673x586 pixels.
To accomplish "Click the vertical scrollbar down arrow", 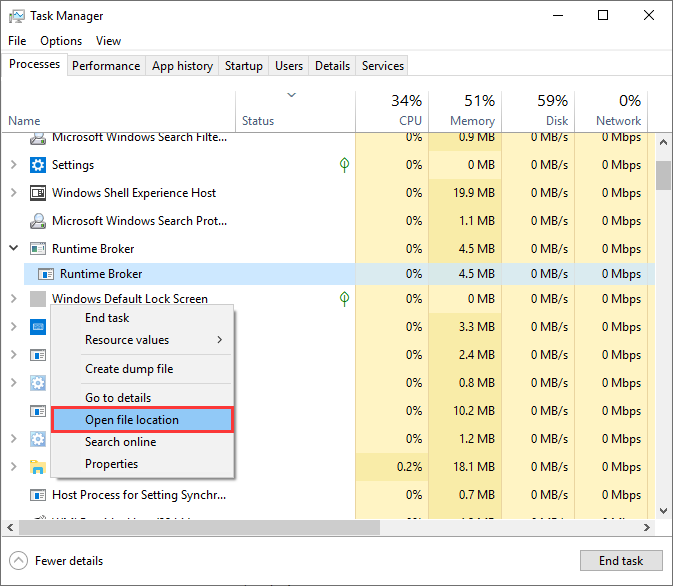I will pos(663,510).
